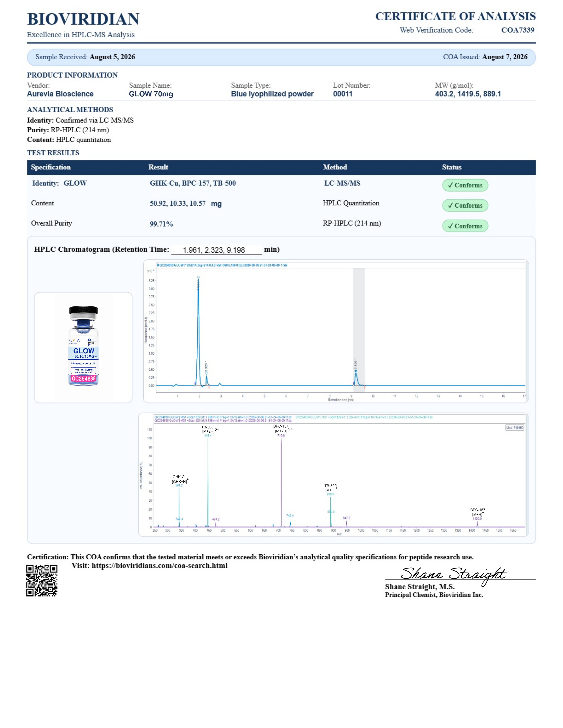Click the retention time field 1.961, 2.323, 9.198
The image size is (563, 728).
point(216,250)
